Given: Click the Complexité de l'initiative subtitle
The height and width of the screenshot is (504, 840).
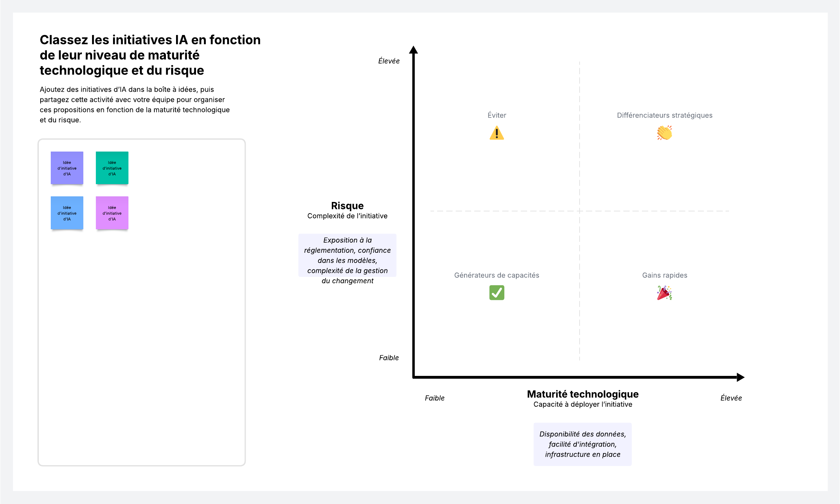Looking at the screenshot, I should [347, 216].
